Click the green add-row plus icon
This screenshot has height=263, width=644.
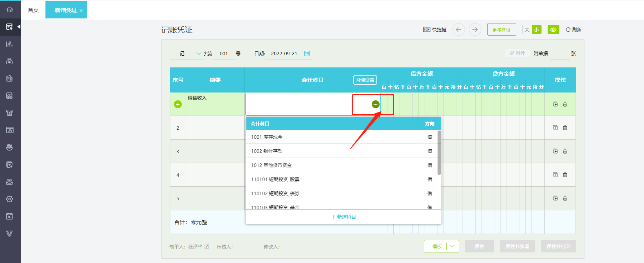click(178, 104)
